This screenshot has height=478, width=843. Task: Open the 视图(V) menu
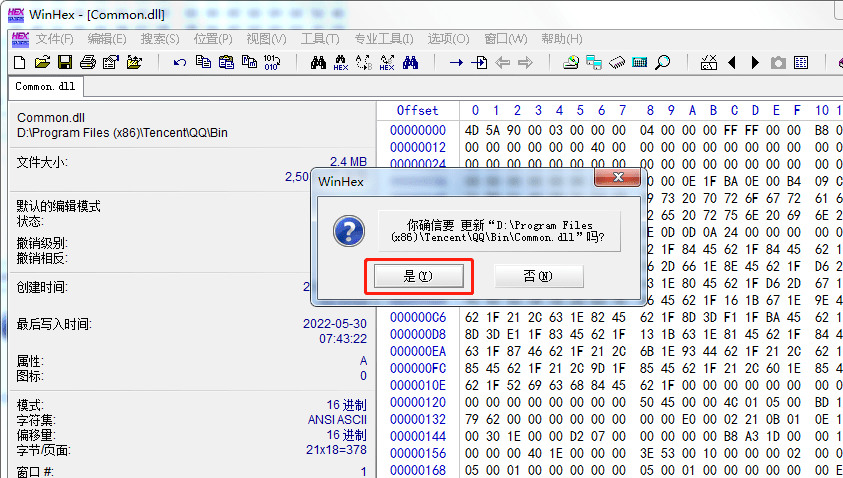click(266, 39)
